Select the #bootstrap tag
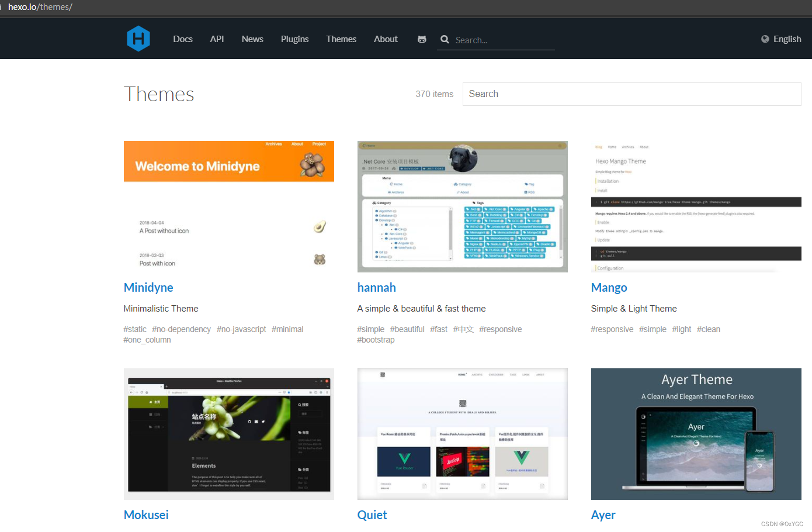This screenshot has height=532, width=812. (x=376, y=340)
